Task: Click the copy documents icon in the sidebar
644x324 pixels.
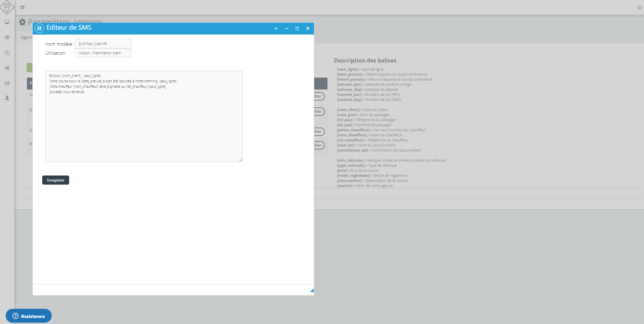Action: tap(7, 53)
